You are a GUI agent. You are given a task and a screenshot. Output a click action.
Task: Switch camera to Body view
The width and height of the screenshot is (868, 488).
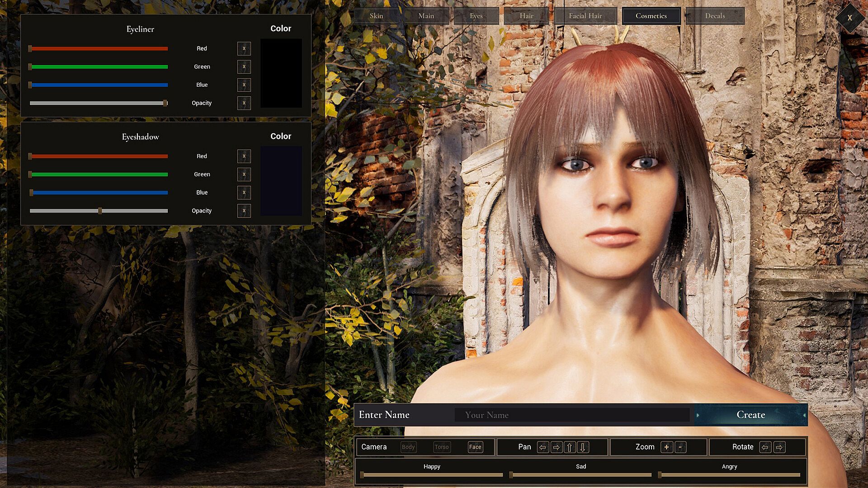(x=408, y=447)
